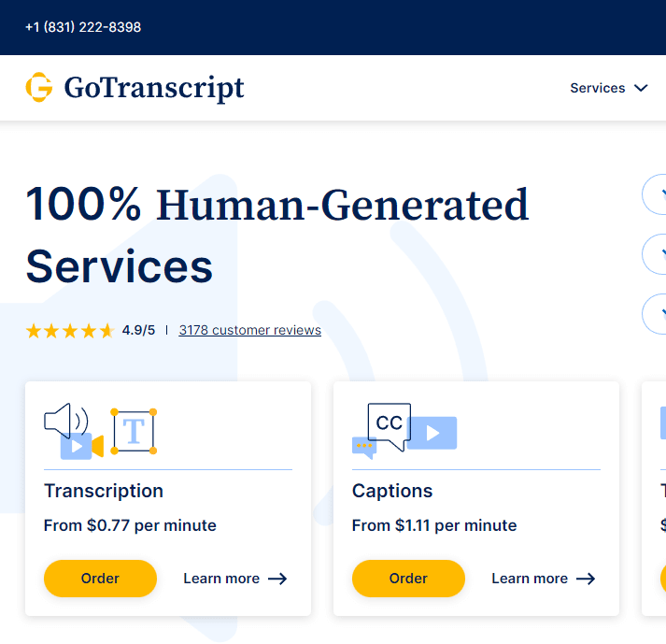Click the CC speech bubble icon

(x=390, y=426)
